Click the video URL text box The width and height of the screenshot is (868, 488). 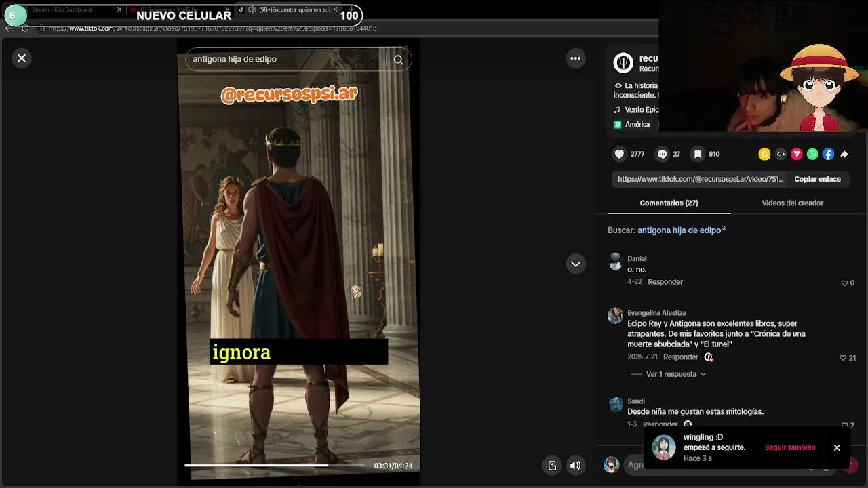point(701,179)
